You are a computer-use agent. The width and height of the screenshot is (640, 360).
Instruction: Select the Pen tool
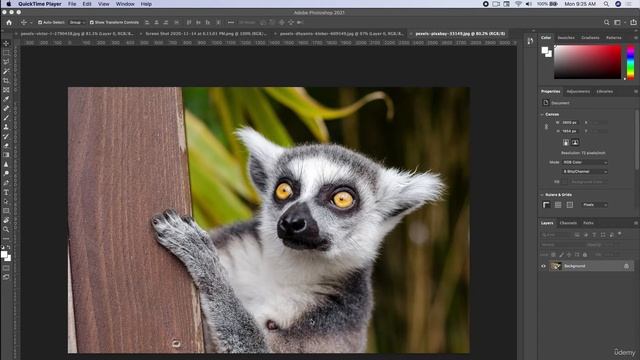point(6,183)
